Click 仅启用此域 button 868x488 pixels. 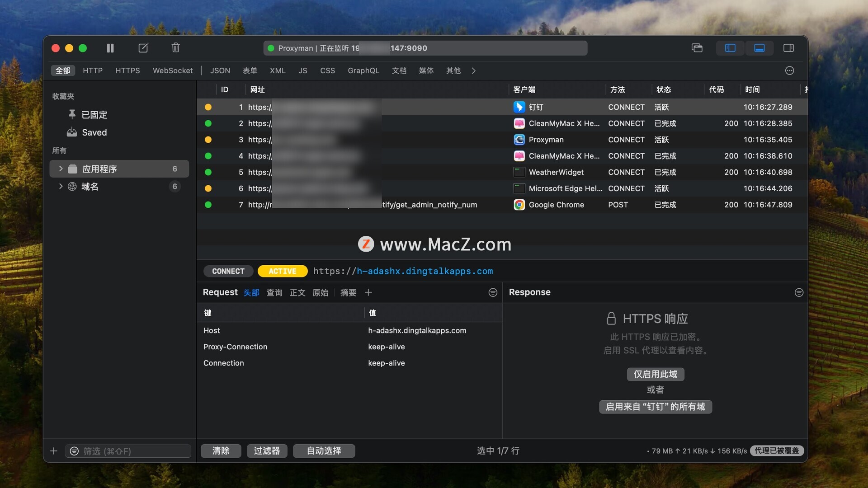[x=656, y=374]
